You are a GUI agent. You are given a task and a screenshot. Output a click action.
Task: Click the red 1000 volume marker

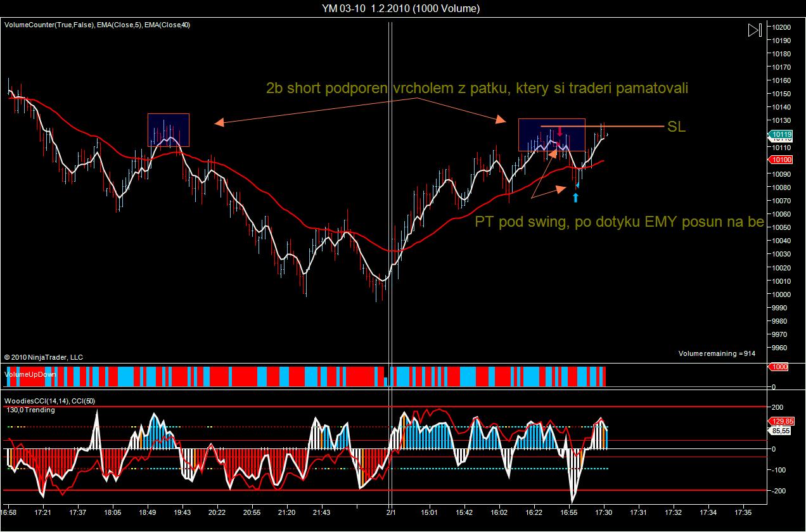point(779,367)
